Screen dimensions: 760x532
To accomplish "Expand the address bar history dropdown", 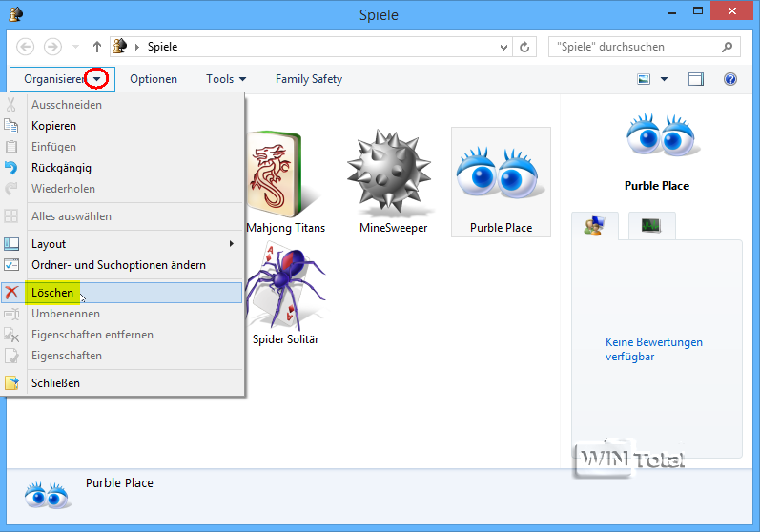I will tap(503, 47).
